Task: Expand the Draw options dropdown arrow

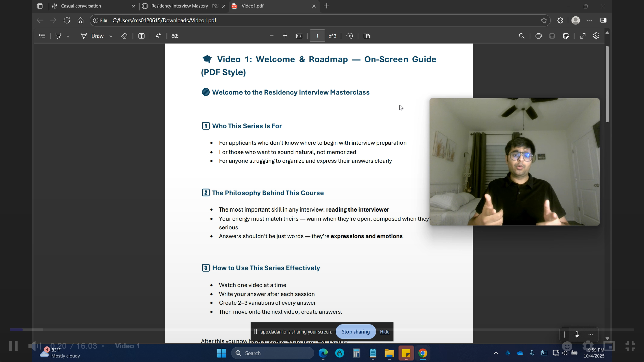Action: coord(111,36)
